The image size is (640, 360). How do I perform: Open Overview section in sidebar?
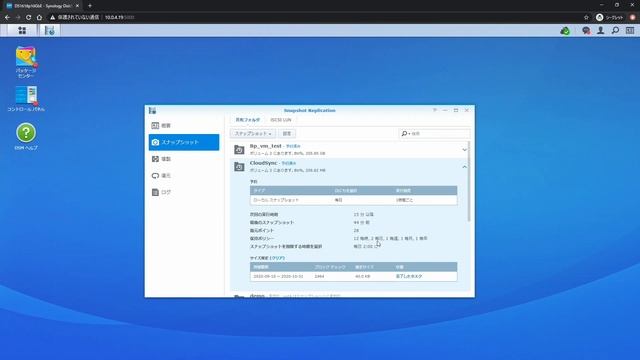(184, 125)
